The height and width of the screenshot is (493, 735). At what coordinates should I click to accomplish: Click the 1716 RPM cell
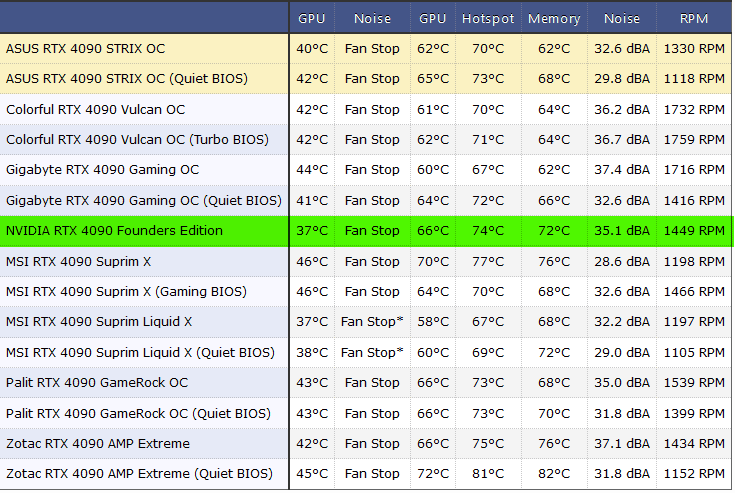click(694, 170)
